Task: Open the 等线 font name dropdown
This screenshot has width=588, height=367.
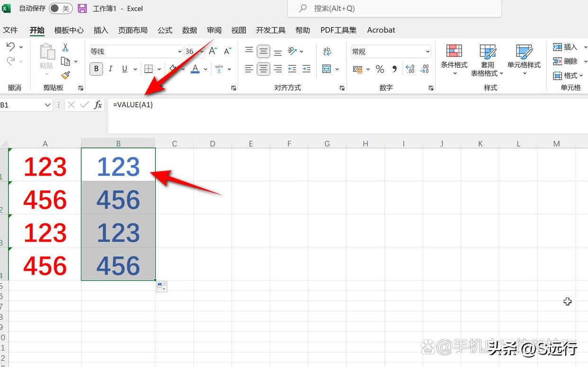Action: 179,52
